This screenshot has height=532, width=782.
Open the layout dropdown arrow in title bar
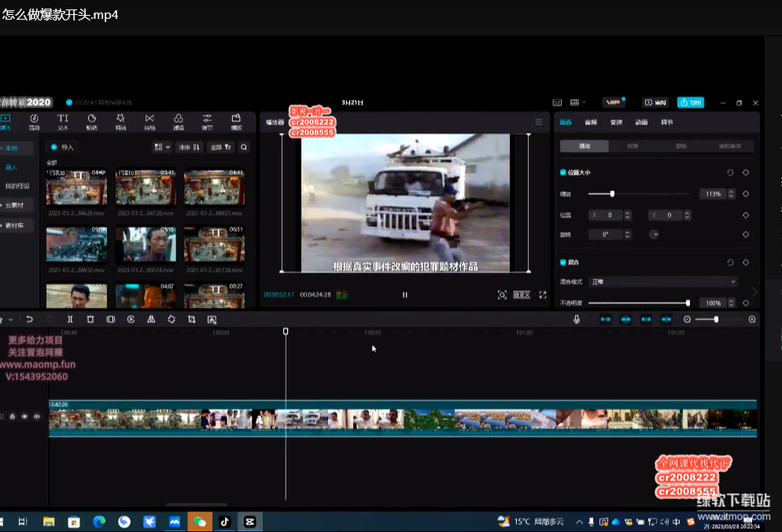584,102
